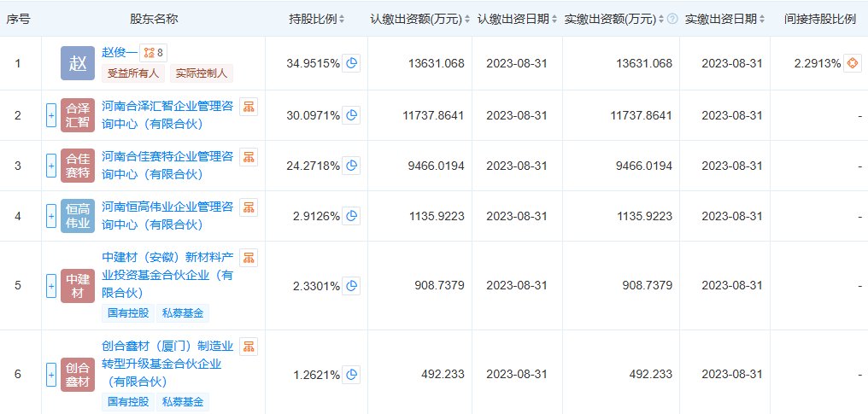Open equity structure icon for 河南合泽汇智

click(x=249, y=106)
